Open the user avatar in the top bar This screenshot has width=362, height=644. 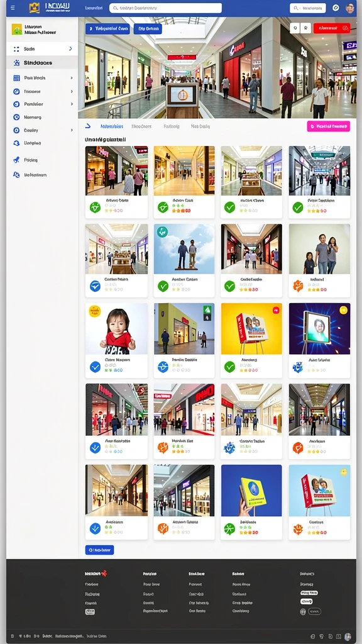point(350,8)
